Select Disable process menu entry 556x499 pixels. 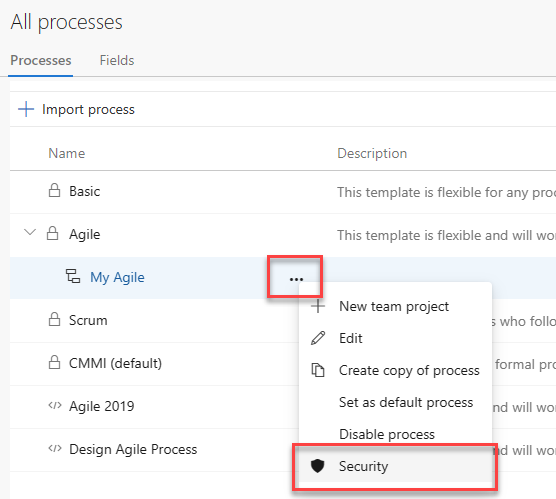[x=387, y=434]
